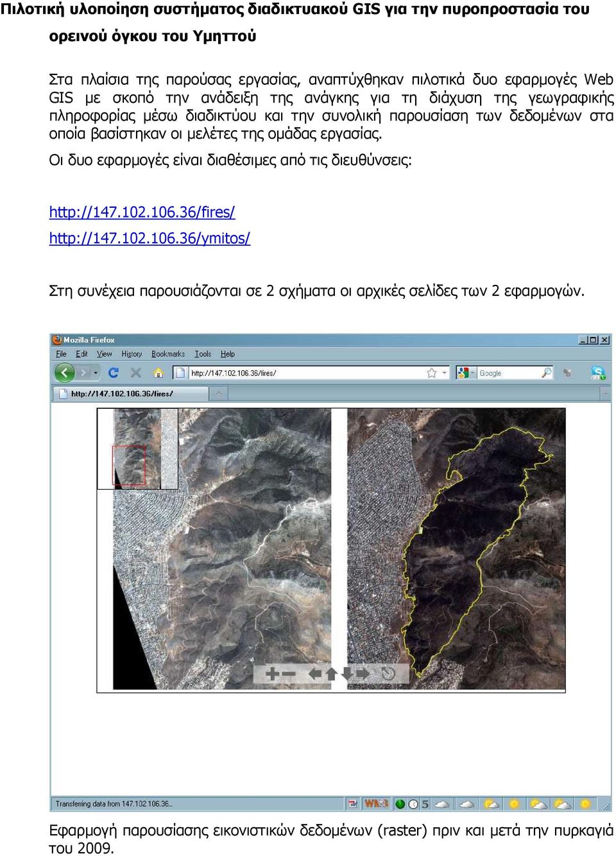Click the Firefox Forward button
Viewport: 616px width, 856px height.
tap(83, 372)
